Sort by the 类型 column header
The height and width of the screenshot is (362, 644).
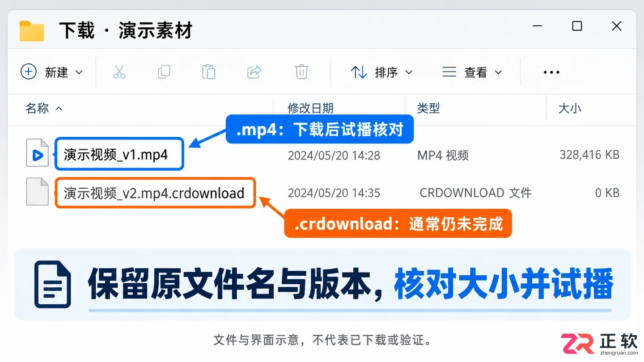(x=428, y=108)
